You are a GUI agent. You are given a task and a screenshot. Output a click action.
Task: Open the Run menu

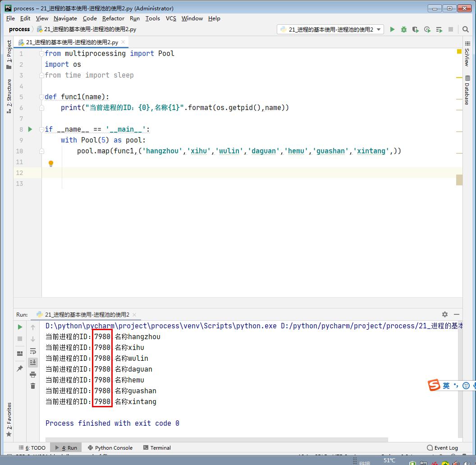[135, 18]
